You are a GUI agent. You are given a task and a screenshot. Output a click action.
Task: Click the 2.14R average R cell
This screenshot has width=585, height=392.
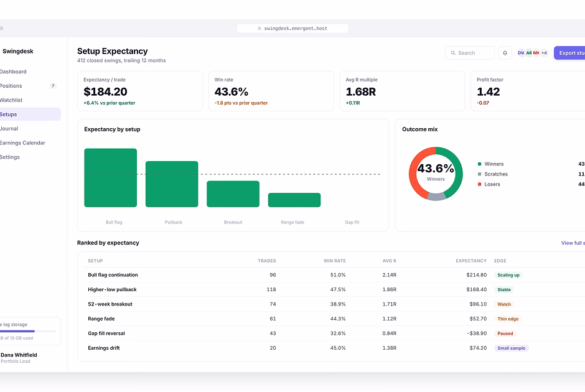390,275
